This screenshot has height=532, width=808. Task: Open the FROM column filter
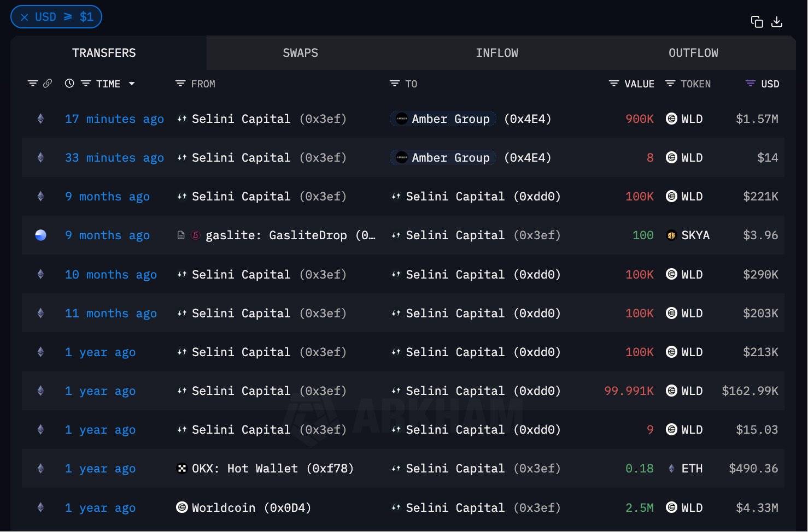180,84
